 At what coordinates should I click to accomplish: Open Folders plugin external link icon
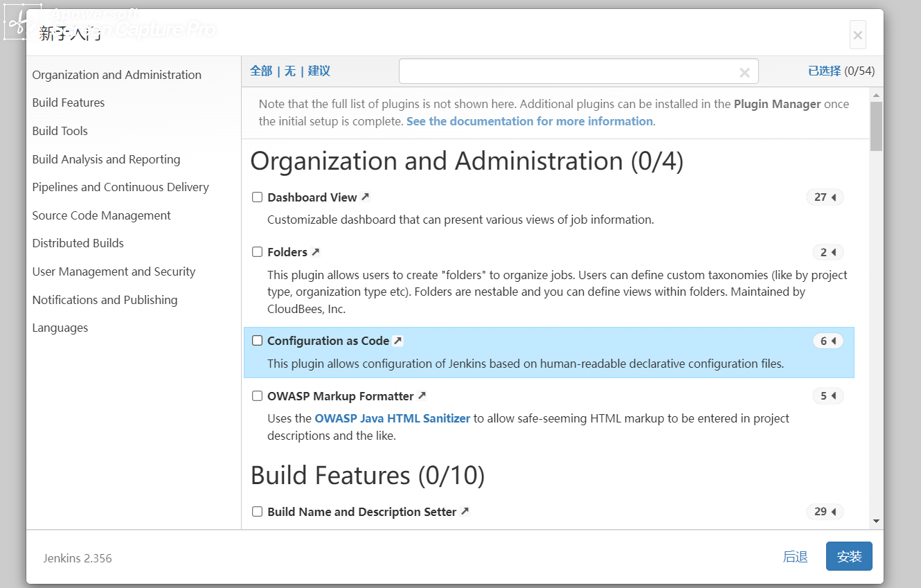[316, 251]
